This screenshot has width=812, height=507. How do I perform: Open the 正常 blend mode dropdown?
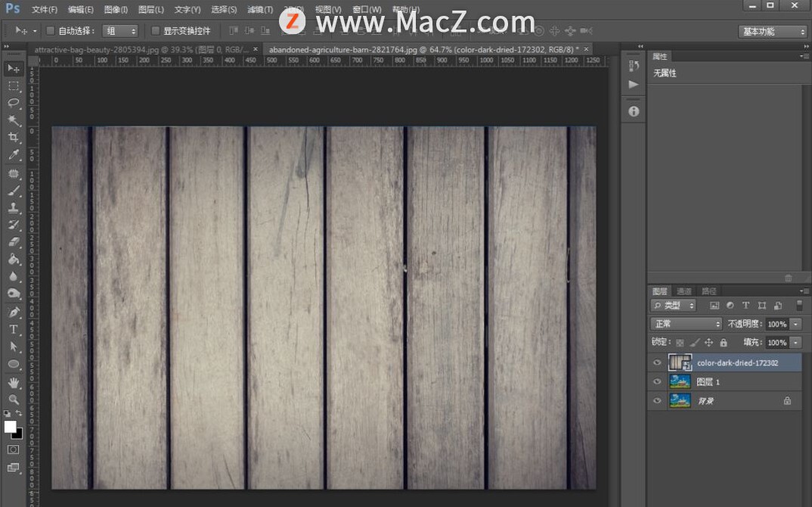point(686,324)
